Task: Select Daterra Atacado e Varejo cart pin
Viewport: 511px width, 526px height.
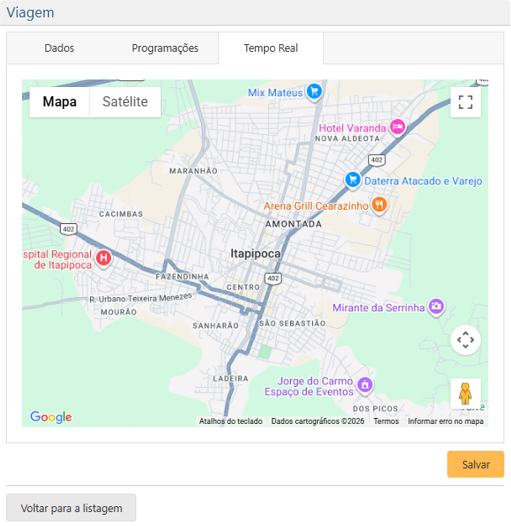Action: [353, 180]
